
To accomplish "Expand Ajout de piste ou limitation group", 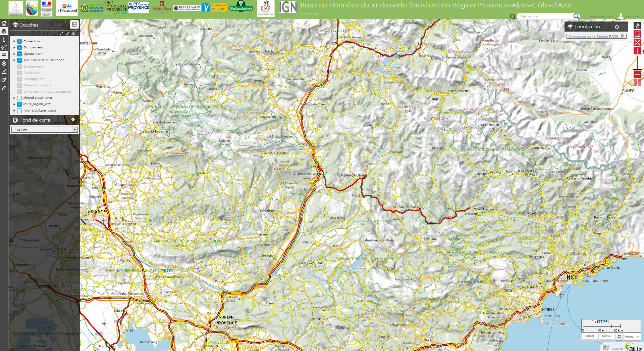I will click(14, 60).
